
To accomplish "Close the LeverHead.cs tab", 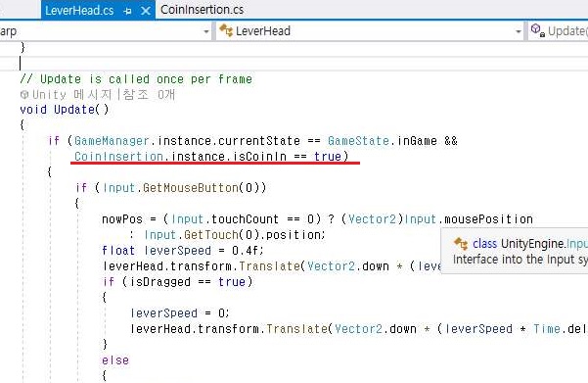I will click(146, 11).
